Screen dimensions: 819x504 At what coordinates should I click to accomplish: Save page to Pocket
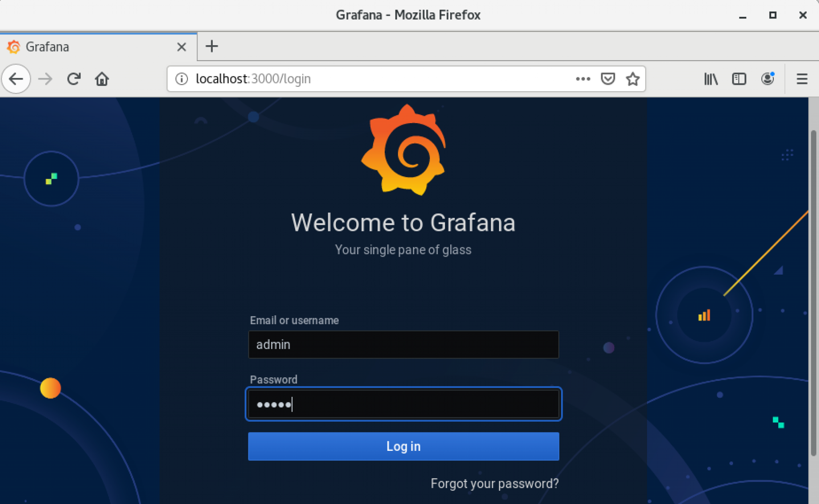pyautogui.click(x=608, y=79)
